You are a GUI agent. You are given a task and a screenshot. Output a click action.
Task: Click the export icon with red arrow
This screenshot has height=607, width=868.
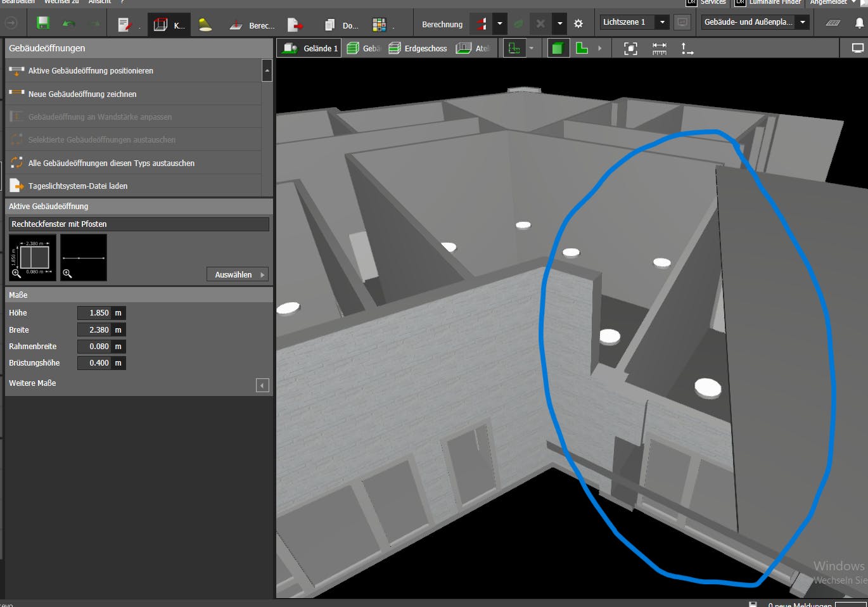(x=295, y=25)
